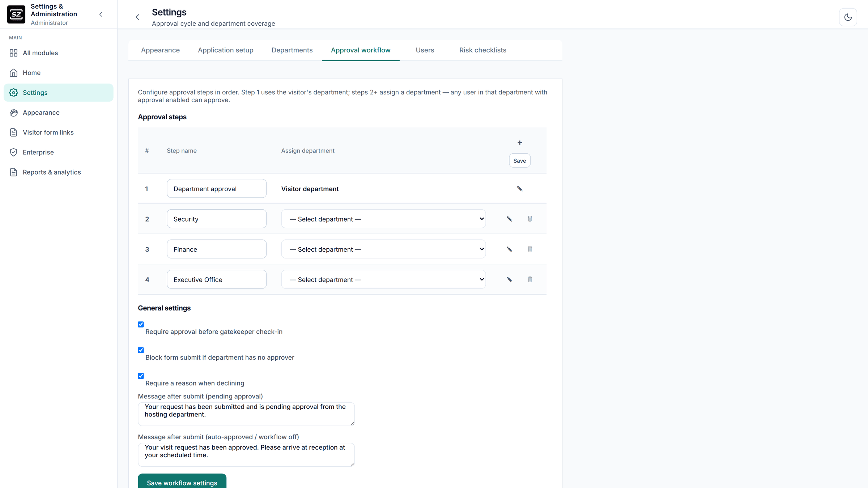Image resolution: width=868 pixels, height=488 pixels.
Task: Click the Step name column header
Action: pyautogui.click(x=182, y=151)
